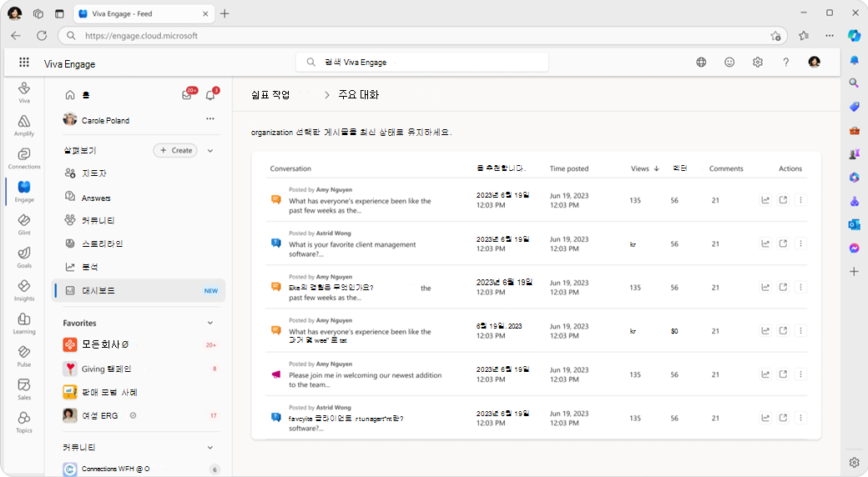Viewport: 868px width, 477px height.
Task: Click the 쉼표 작업 breadcrumb link
Action: click(x=270, y=94)
